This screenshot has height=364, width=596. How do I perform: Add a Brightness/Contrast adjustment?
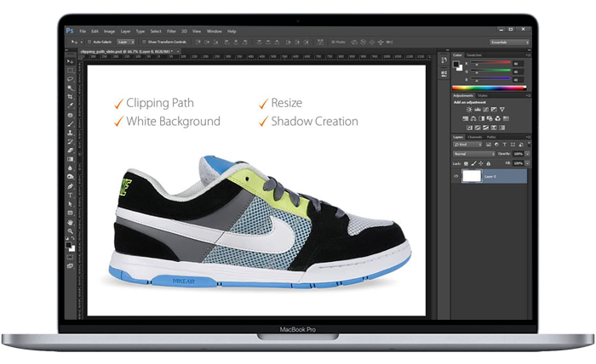click(469, 110)
